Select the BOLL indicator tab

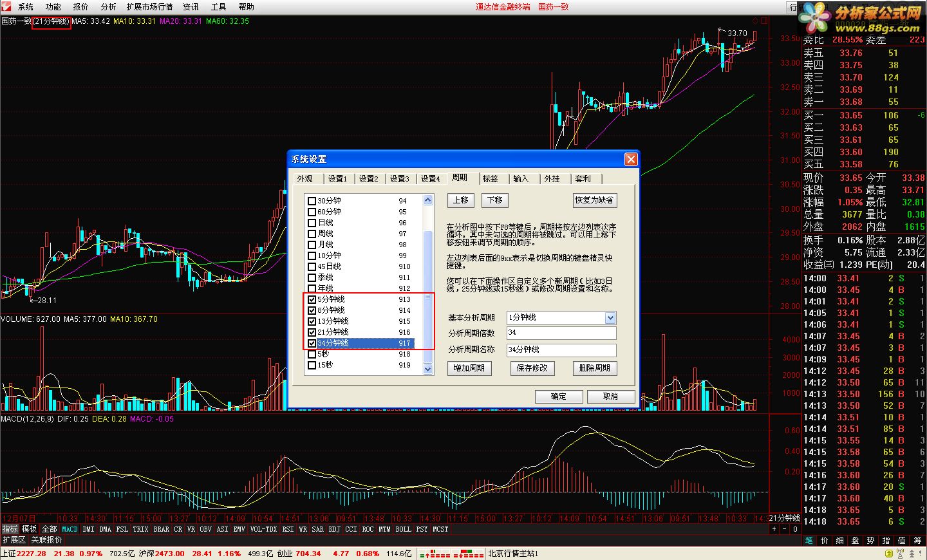[x=403, y=529]
